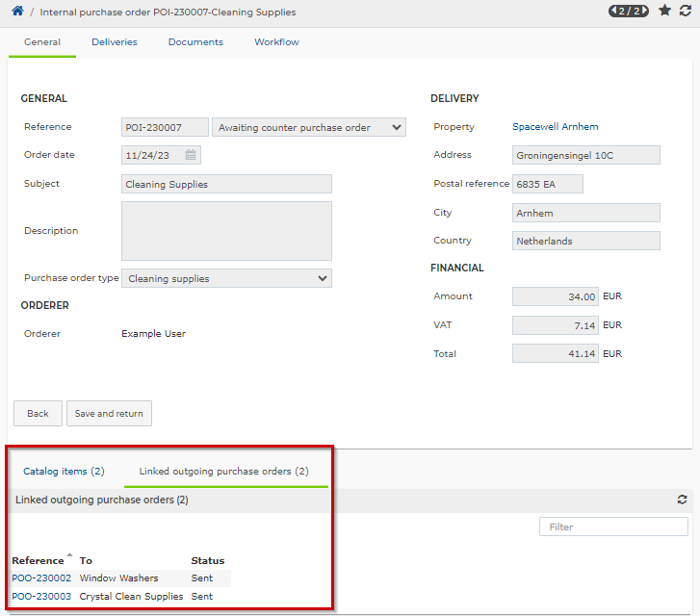Screen dimensions: 700x616
Task: Click the Back button
Action: click(x=38, y=413)
